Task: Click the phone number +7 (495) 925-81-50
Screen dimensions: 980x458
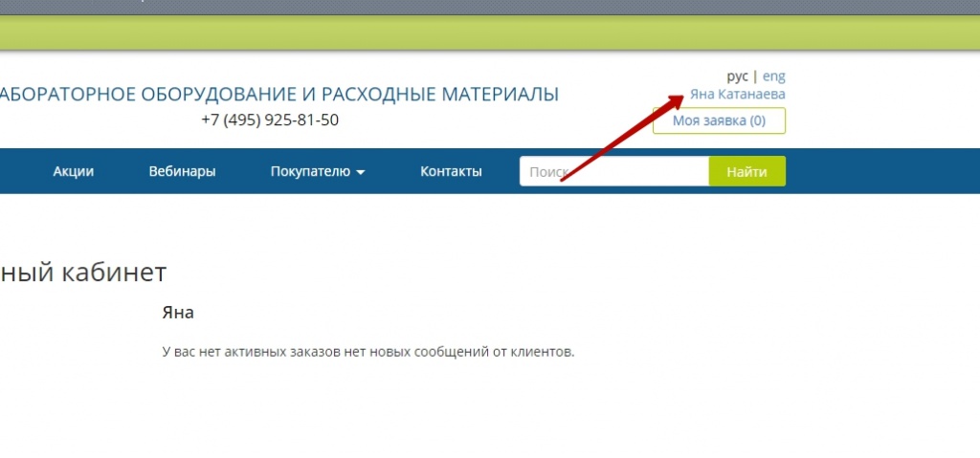Action: tap(269, 120)
